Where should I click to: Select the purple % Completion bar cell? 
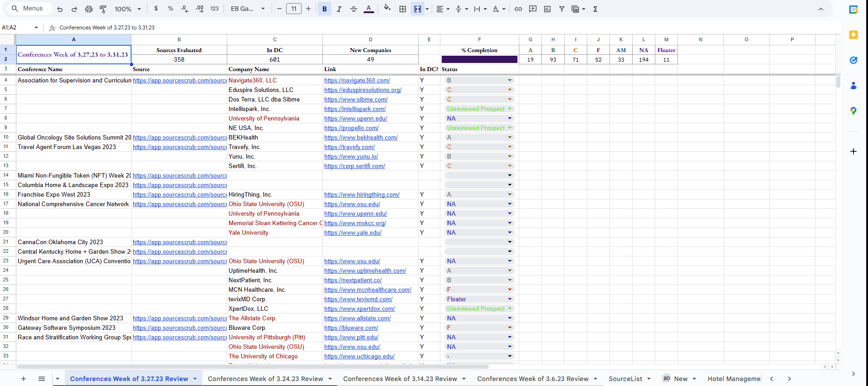click(x=479, y=59)
